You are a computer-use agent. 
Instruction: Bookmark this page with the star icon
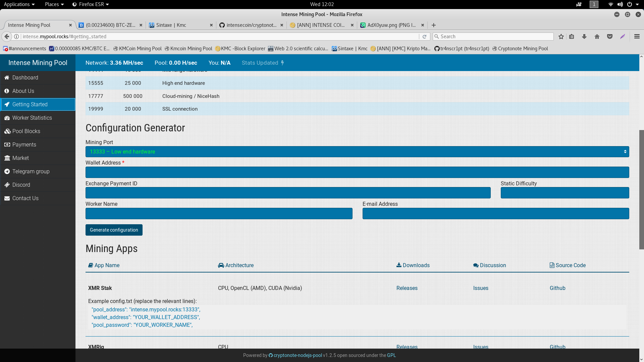coord(561,37)
